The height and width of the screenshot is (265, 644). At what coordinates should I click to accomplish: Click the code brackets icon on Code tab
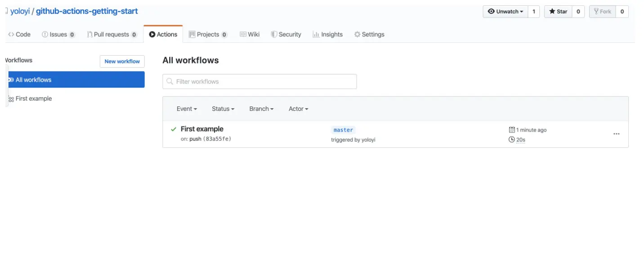pos(11,34)
